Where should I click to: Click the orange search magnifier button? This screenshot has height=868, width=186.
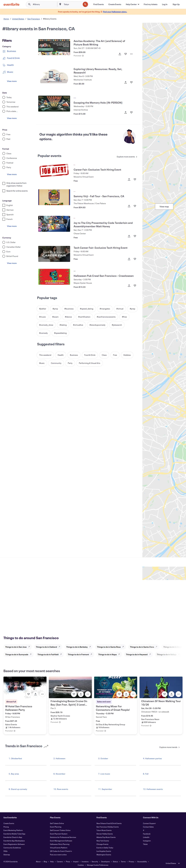click(85, 4)
